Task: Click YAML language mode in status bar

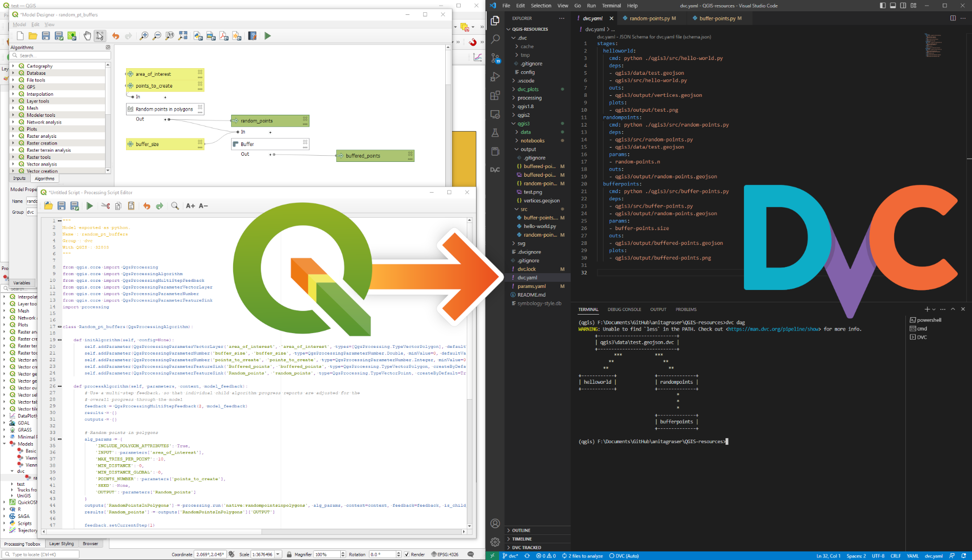Action: coord(913,556)
